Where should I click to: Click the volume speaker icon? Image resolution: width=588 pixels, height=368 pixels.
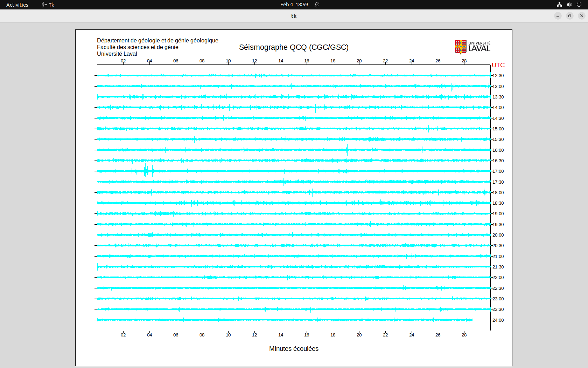(x=569, y=5)
